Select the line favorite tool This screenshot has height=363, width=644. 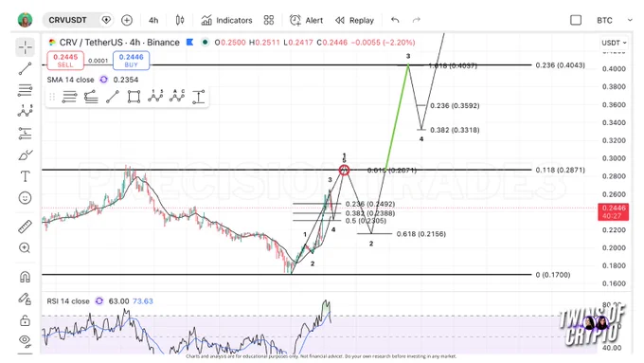click(113, 97)
